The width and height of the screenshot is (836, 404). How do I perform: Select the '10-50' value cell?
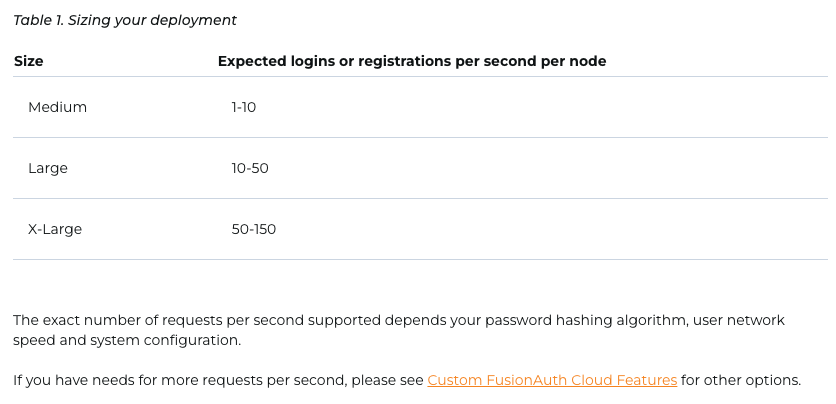pos(250,168)
